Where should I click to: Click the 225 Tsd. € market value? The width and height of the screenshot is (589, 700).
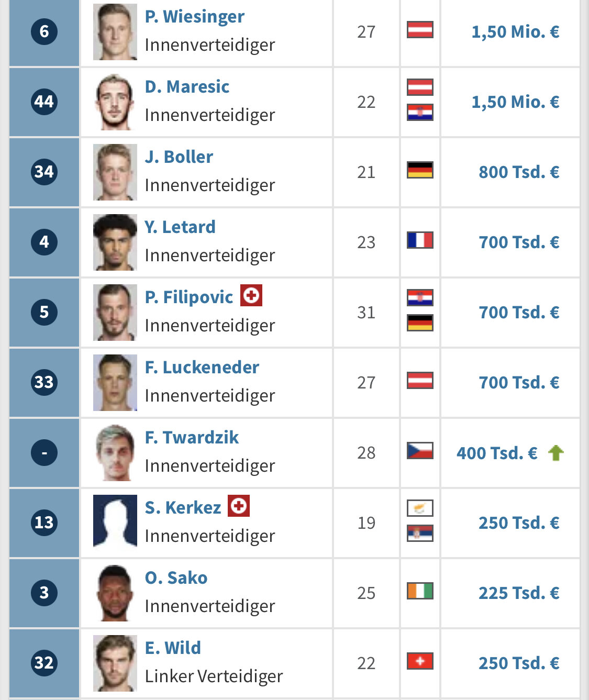click(519, 593)
